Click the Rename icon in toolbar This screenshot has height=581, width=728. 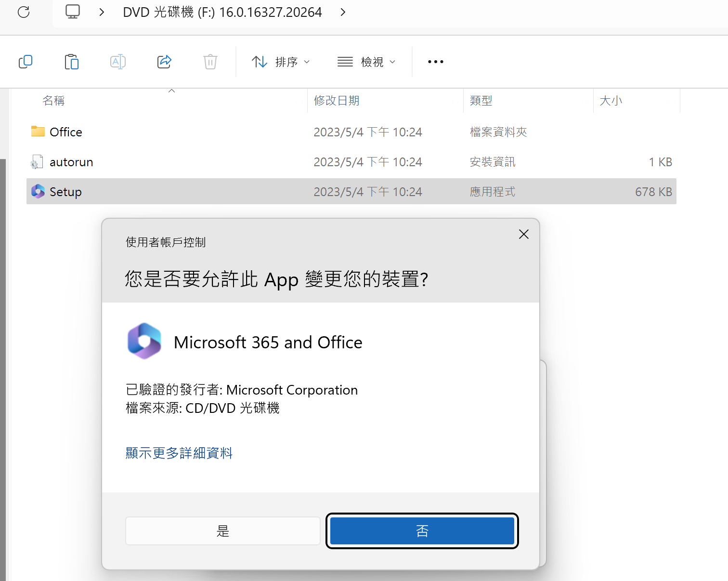click(118, 62)
